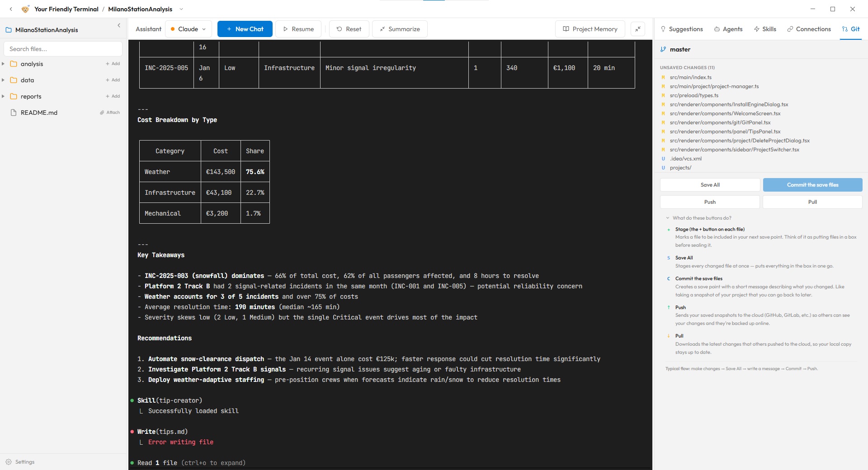Switch to the Agents tab
The image size is (868, 470).
pos(728,28)
